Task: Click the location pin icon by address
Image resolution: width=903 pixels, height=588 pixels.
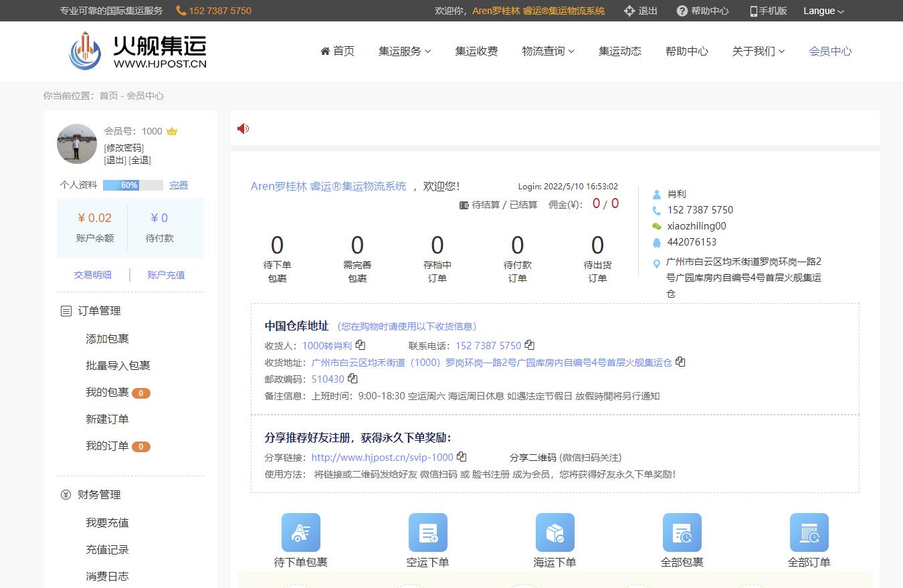Action: point(657,264)
